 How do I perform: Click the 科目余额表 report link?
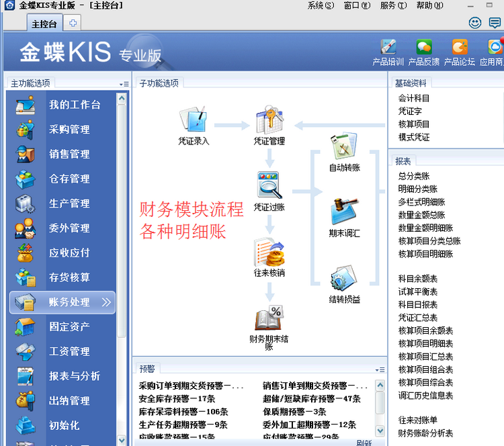(417, 278)
